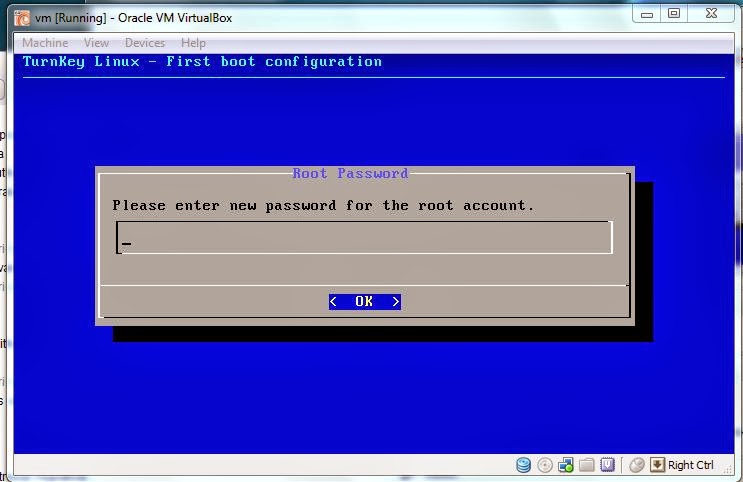Open the View menu

click(x=96, y=43)
